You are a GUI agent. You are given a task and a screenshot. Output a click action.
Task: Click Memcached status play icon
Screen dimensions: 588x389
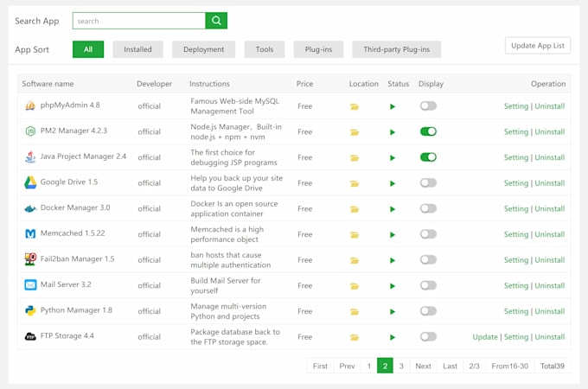click(x=393, y=235)
